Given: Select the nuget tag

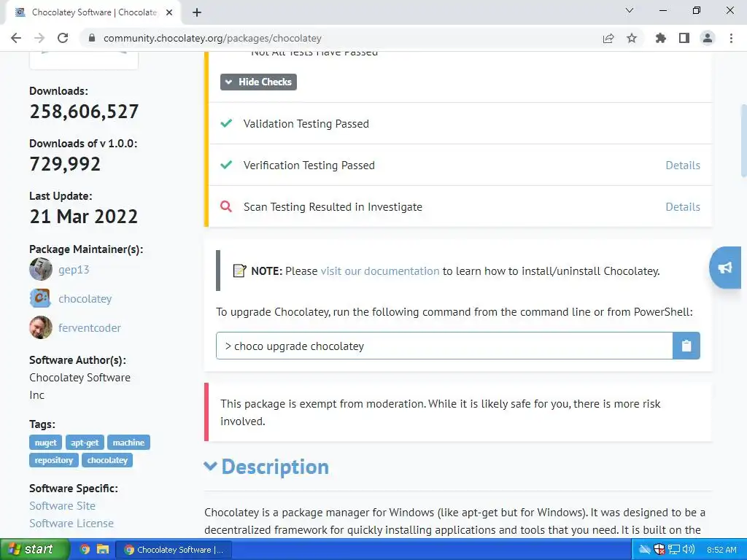Looking at the screenshot, I should coord(45,443).
